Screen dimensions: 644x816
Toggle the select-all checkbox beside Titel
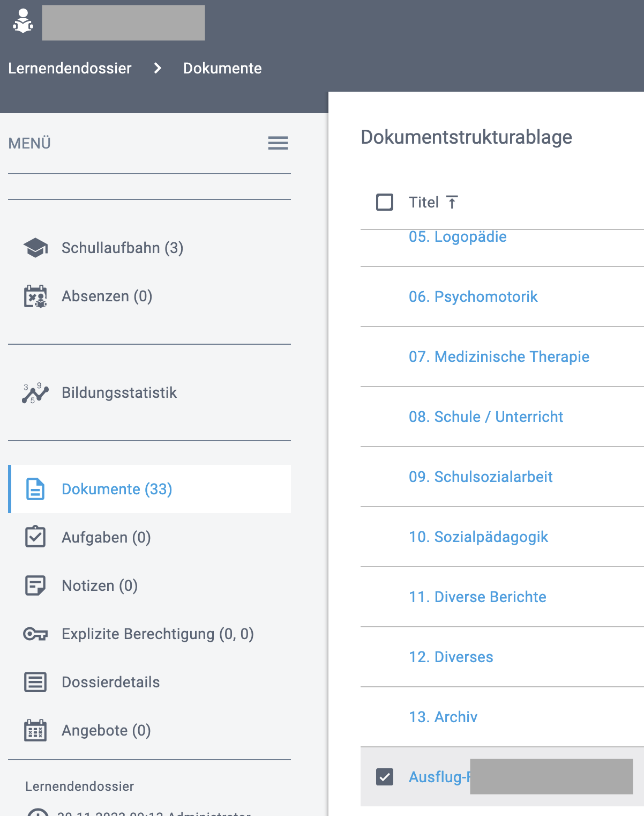[385, 202]
